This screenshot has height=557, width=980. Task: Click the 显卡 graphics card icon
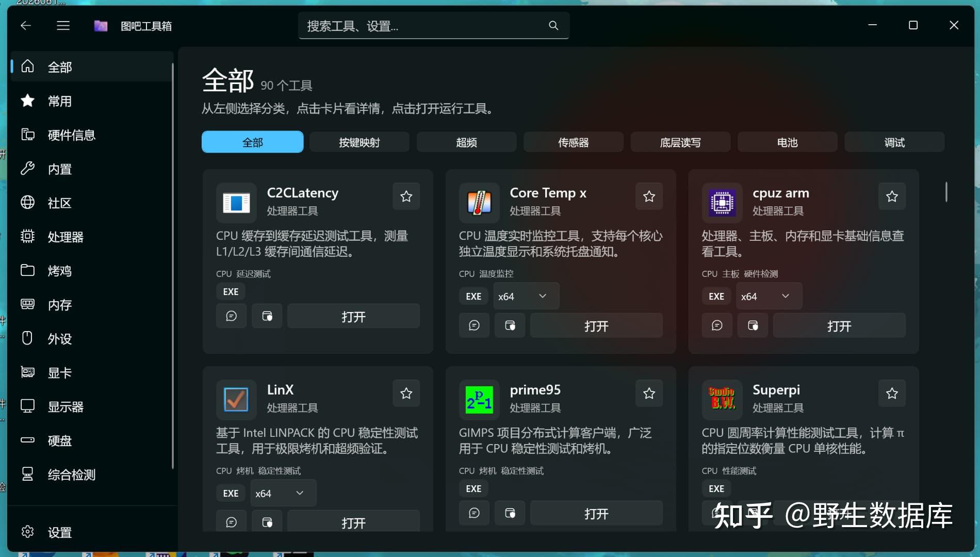[x=27, y=372]
